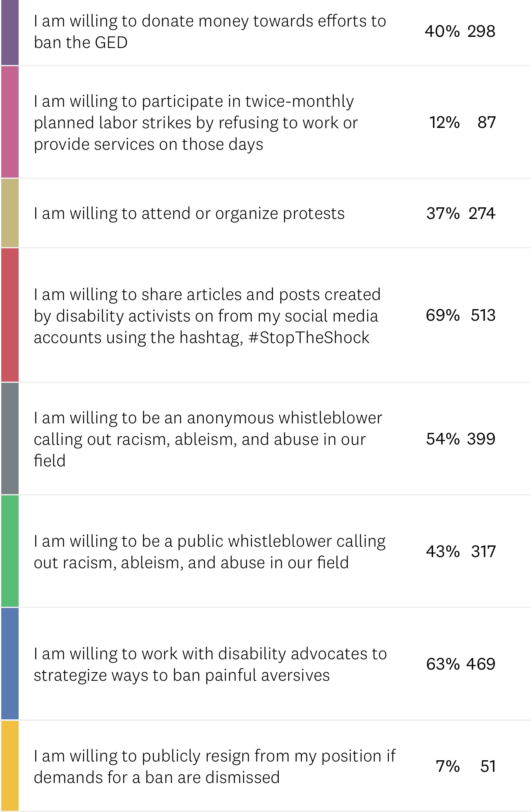Image resolution: width=531 pixels, height=812 pixels.
Task: Select the tan swatch beside protests row
Action: tap(10, 213)
